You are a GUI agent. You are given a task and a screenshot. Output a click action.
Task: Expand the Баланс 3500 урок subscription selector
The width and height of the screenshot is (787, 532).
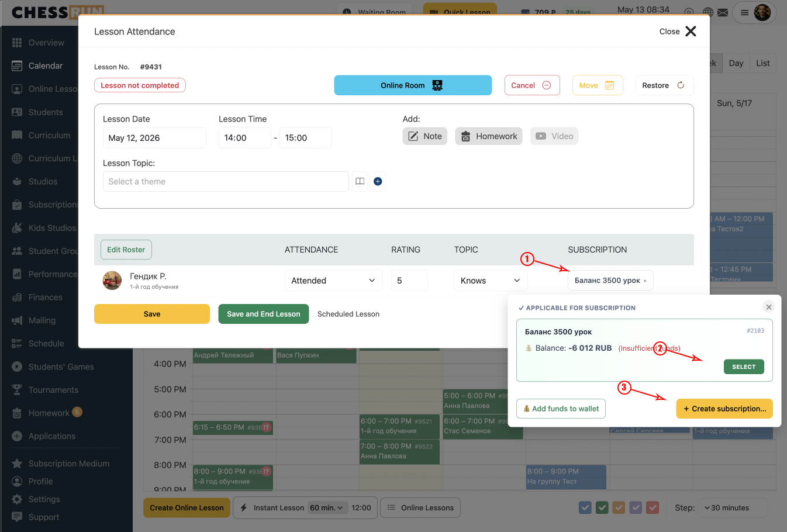point(610,281)
